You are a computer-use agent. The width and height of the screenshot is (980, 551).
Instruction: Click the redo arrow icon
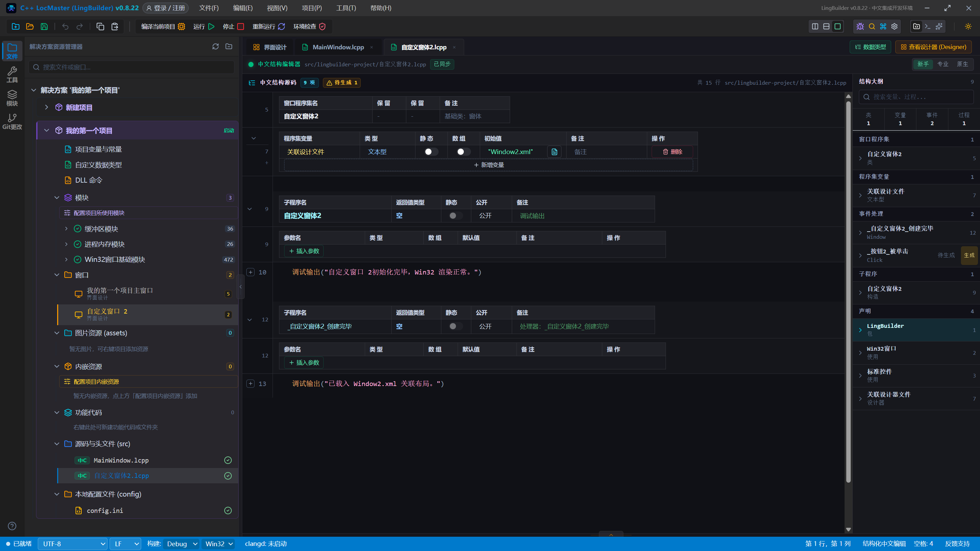pyautogui.click(x=80, y=27)
